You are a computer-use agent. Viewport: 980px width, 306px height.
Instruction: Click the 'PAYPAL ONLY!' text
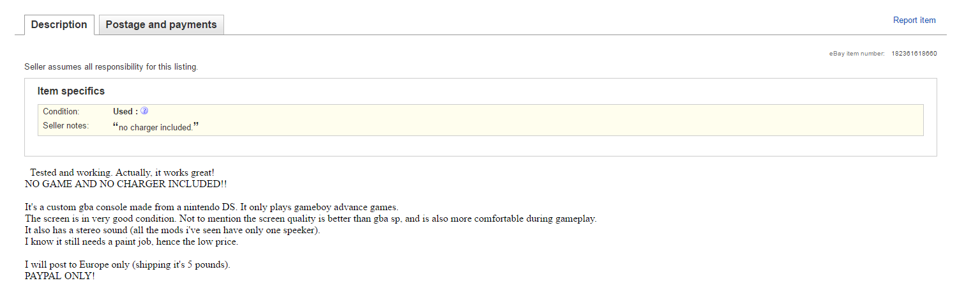[59, 276]
